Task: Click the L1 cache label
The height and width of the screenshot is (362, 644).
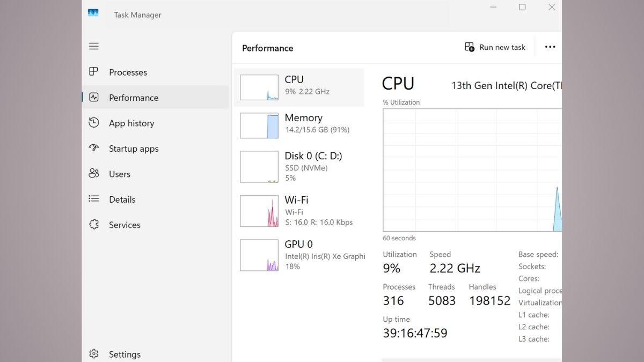Action: click(533, 315)
